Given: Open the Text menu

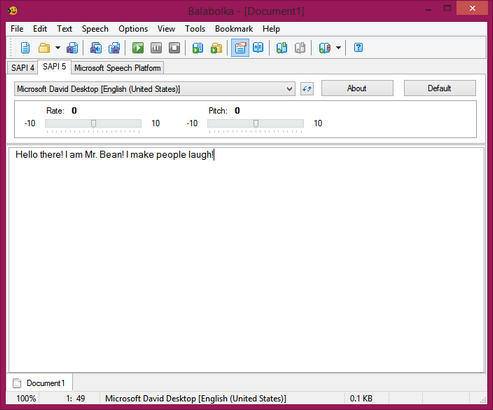Looking at the screenshot, I should tap(64, 29).
